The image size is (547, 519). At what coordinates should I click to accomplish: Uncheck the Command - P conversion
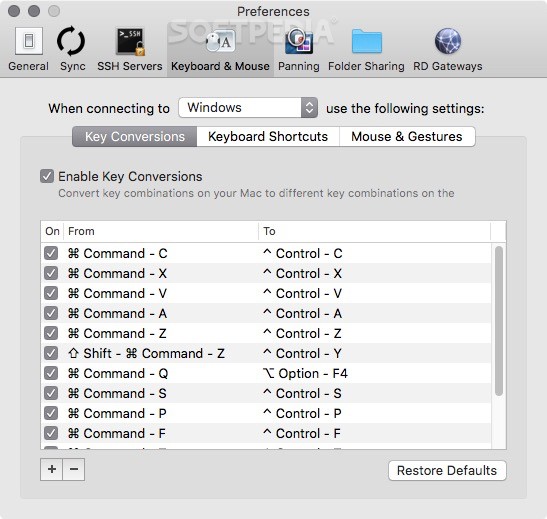[x=51, y=413]
